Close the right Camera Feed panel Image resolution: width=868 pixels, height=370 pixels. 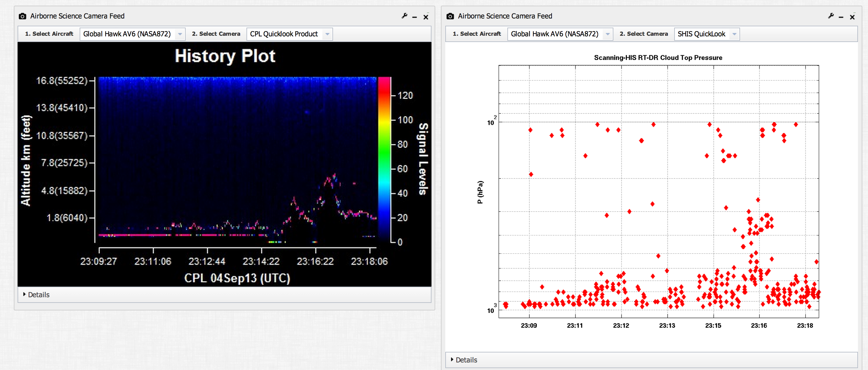pyautogui.click(x=853, y=17)
